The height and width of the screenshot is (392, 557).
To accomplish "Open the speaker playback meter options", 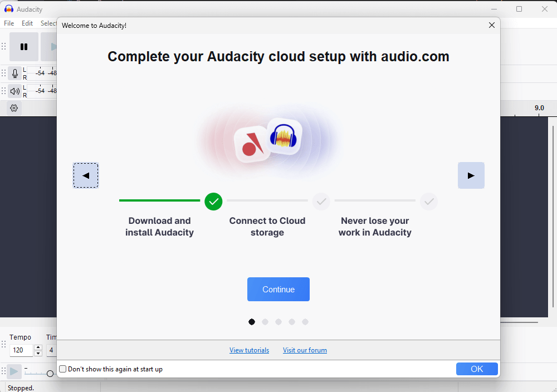I will (x=15, y=91).
